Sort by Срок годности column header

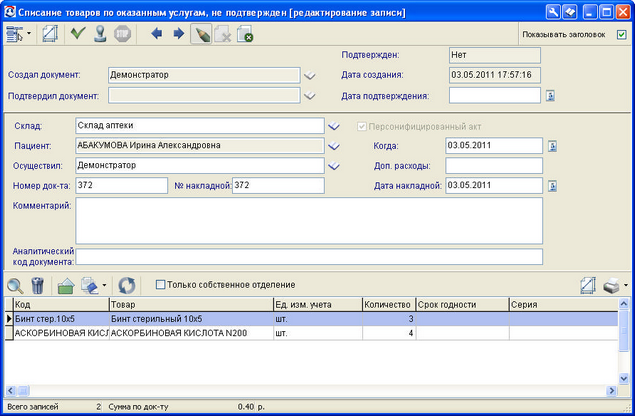(x=462, y=305)
